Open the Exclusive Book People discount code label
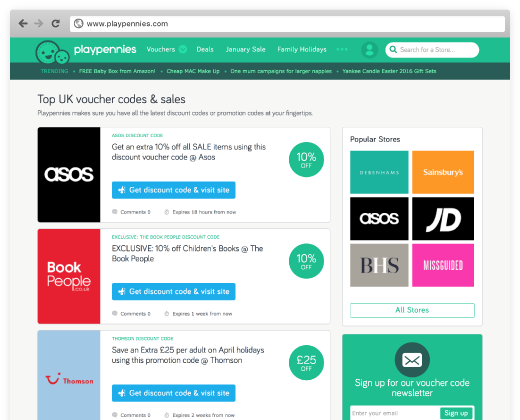The width and height of the screenshot is (520, 420). (x=165, y=237)
